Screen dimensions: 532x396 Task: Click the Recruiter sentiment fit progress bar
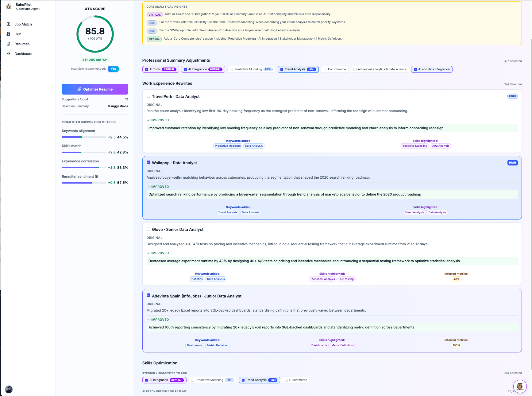click(84, 183)
